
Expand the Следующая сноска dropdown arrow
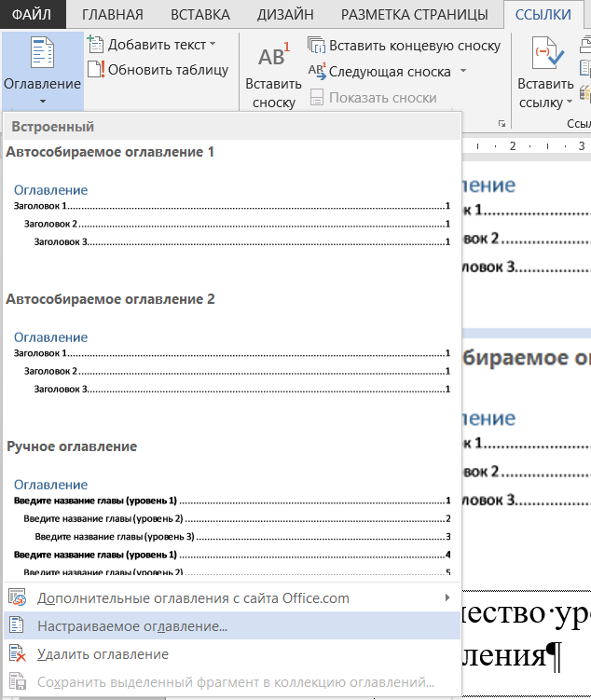pyautogui.click(x=463, y=71)
